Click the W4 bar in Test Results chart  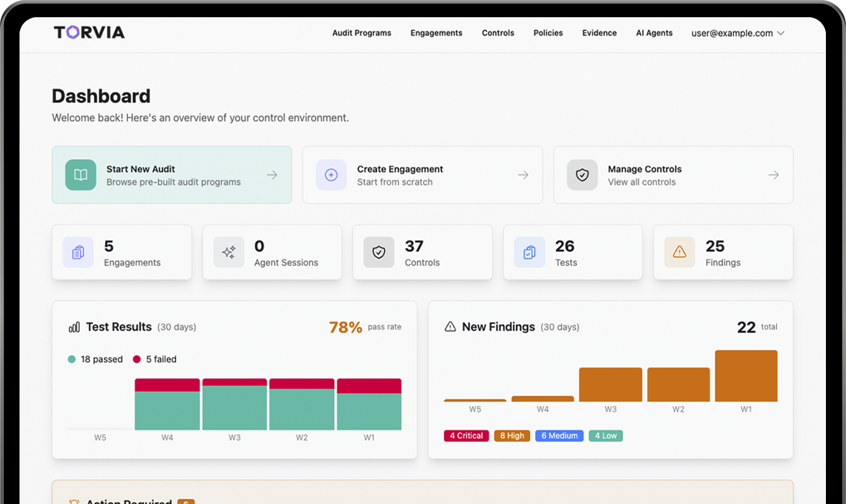coord(167,405)
